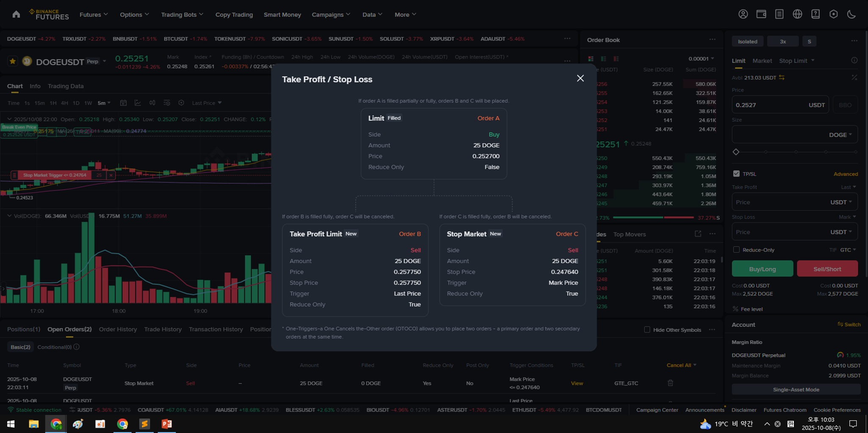Open the chart settings gear icon

click(181, 103)
